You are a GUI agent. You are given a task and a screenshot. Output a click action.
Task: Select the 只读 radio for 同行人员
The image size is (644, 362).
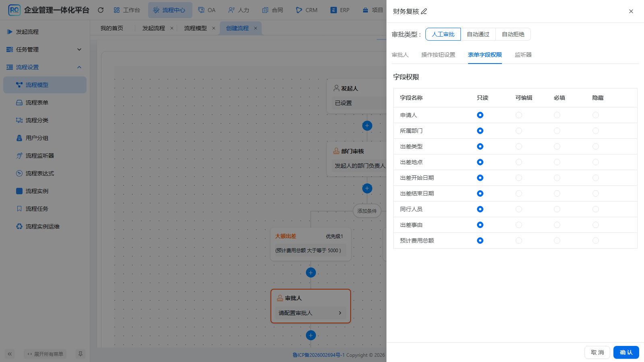pyautogui.click(x=480, y=209)
